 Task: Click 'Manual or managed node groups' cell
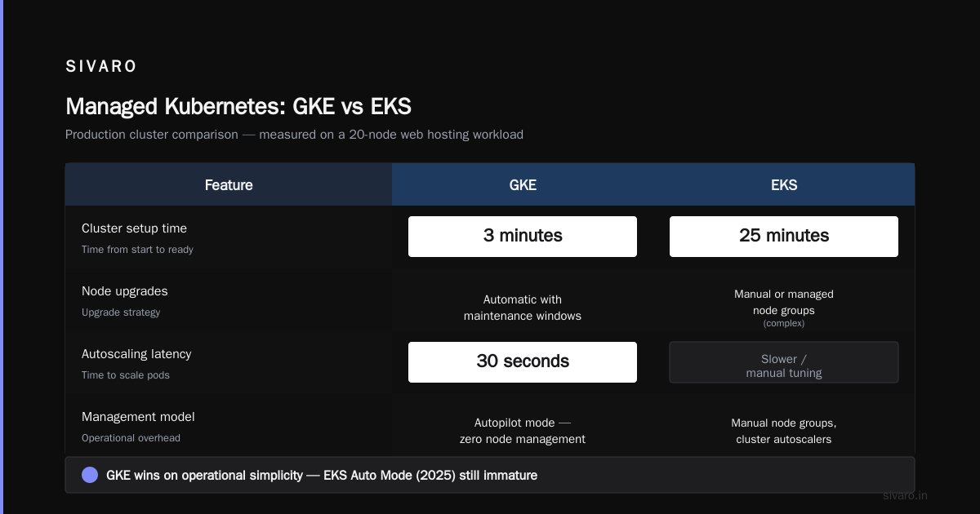pyautogui.click(x=784, y=302)
